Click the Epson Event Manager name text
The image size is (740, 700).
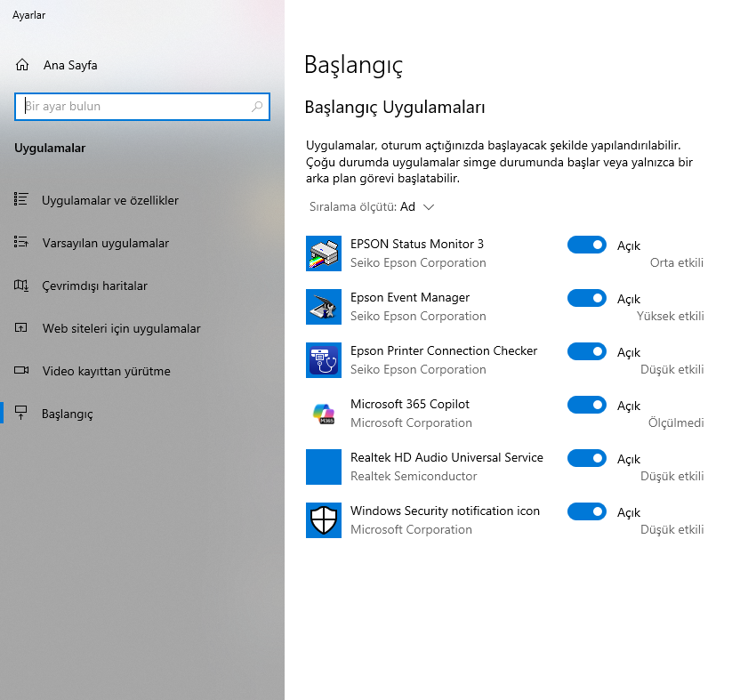pos(410,297)
